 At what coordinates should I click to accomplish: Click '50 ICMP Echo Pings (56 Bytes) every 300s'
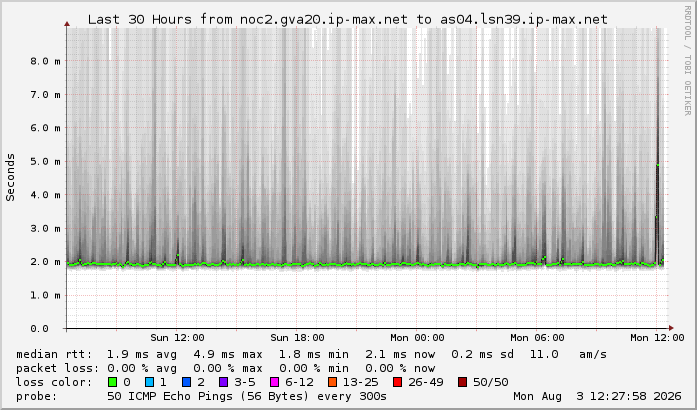point(247,396)
